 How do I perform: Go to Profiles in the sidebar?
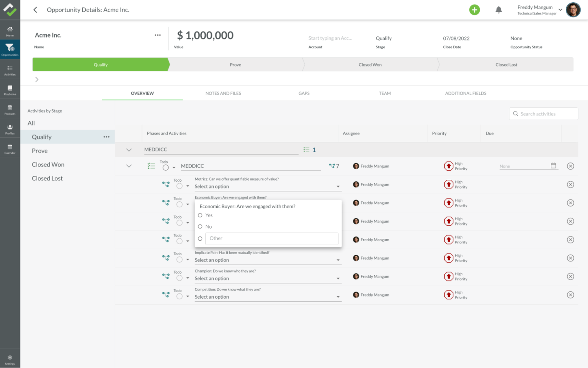coord(10,129)
